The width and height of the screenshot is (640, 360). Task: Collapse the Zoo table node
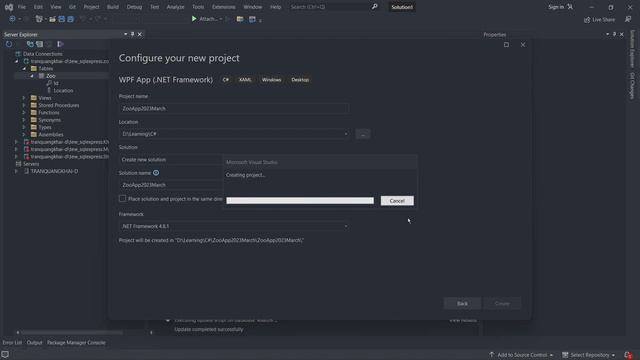point(32,76)
